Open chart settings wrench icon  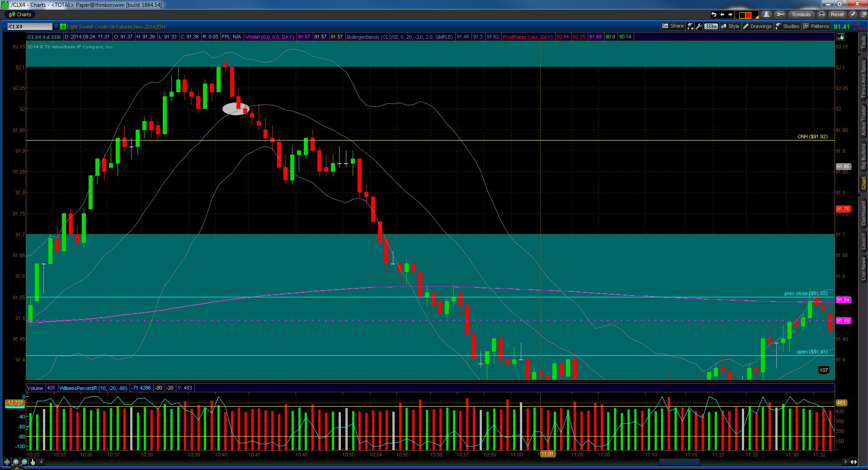[x=699, y=26]
